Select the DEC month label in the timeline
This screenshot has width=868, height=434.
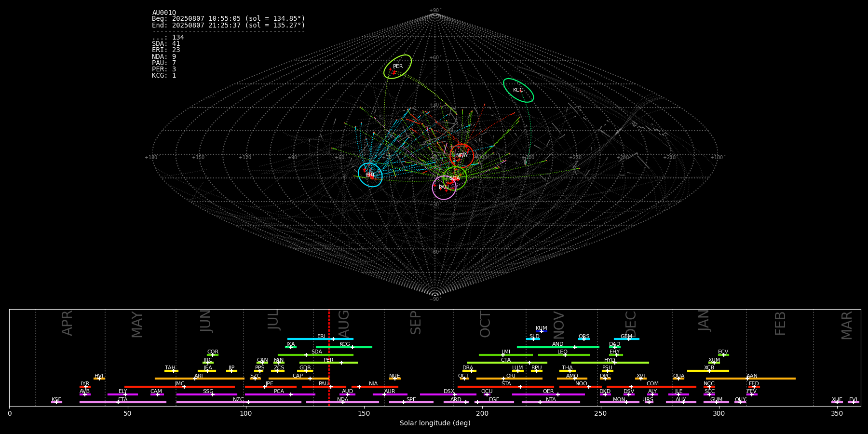click(x=631, y=325)
